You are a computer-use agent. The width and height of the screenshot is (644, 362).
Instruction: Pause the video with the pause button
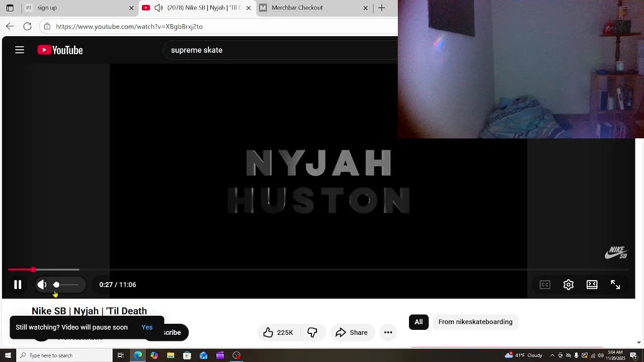click(x=18, y=285)
